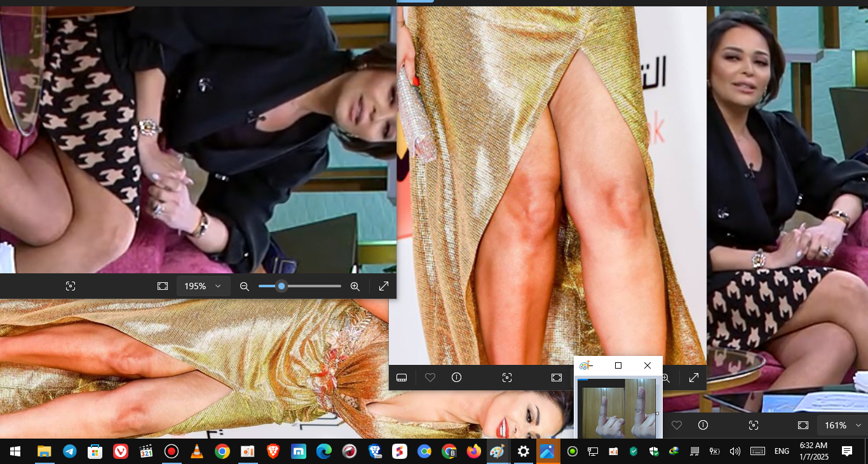
Task: Favorite the photo using heart beside filmstrip icon
Action: (x=430, y=378)
